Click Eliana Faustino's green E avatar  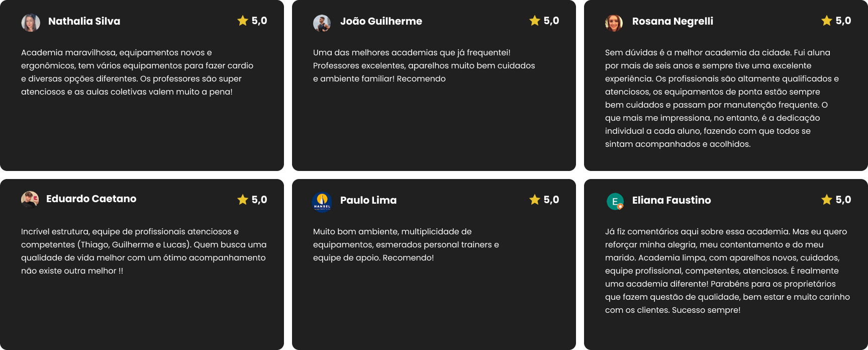(615, 202)
